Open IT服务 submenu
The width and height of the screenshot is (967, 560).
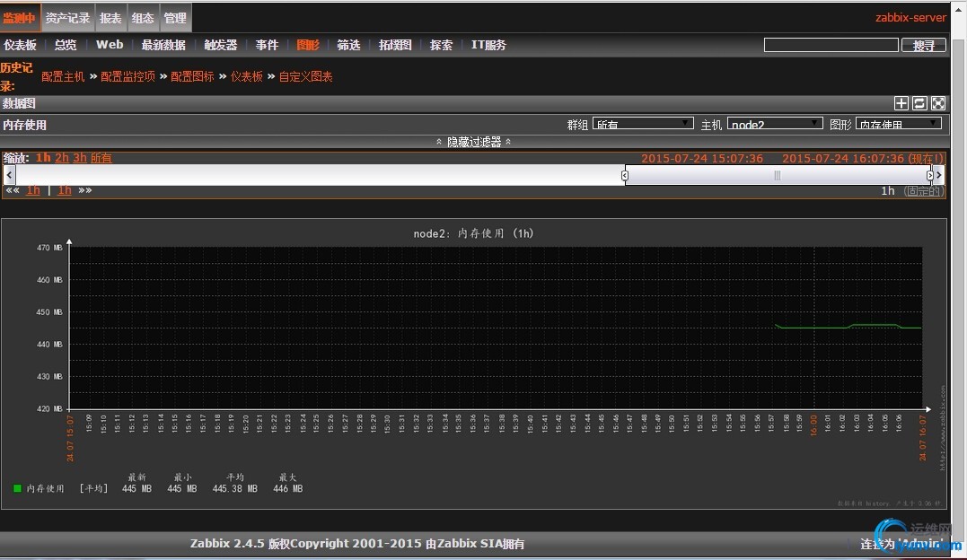pos(488,45)
